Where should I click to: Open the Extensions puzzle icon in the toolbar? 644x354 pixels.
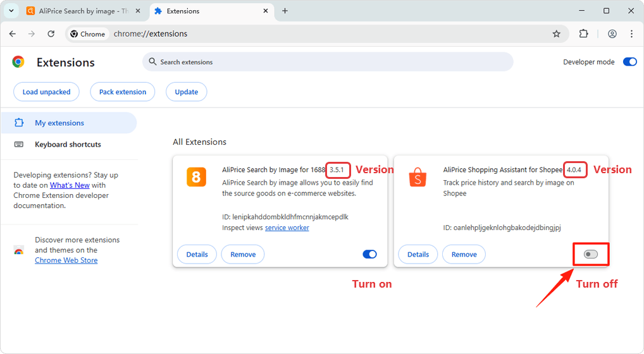tap(583, 34)
